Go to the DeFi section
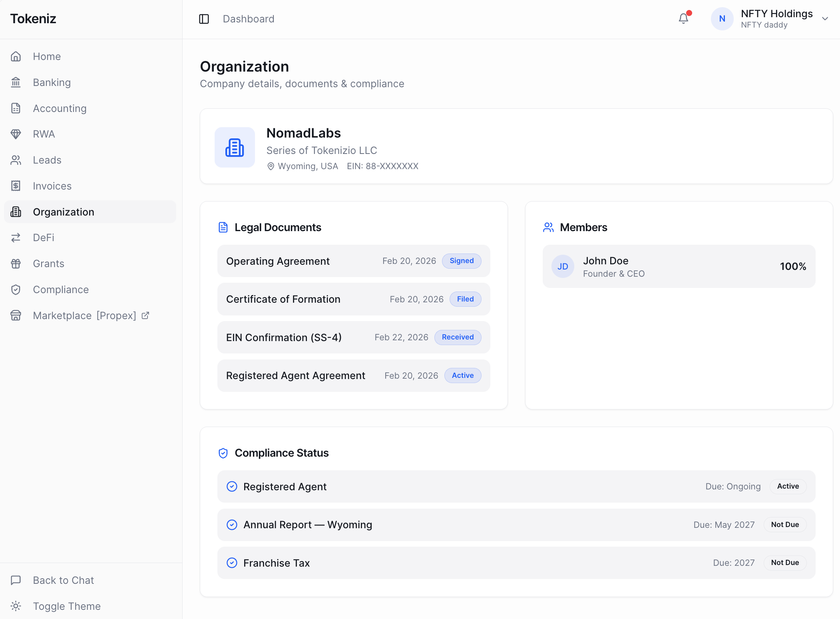Screen dimensions: 840x619 [43, 238]
